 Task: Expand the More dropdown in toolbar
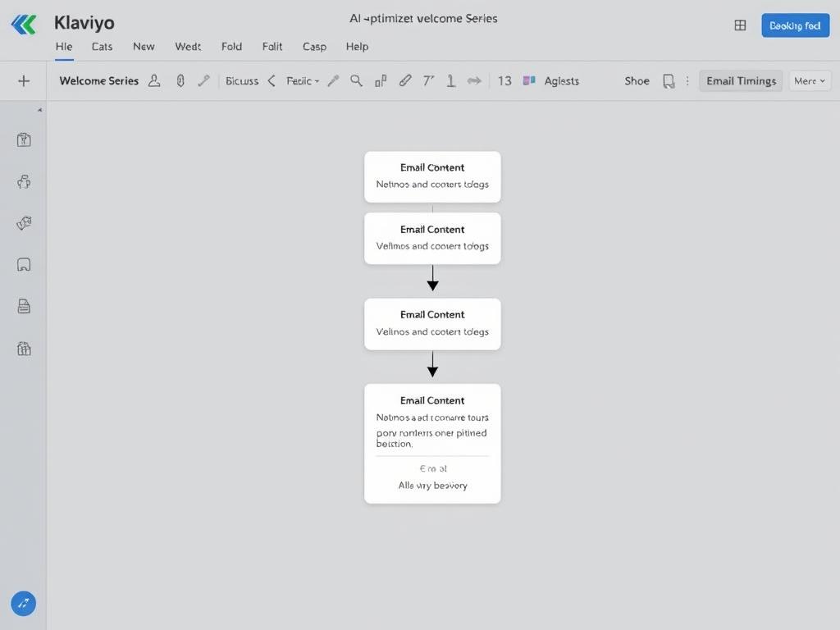[x=809, y=80]
